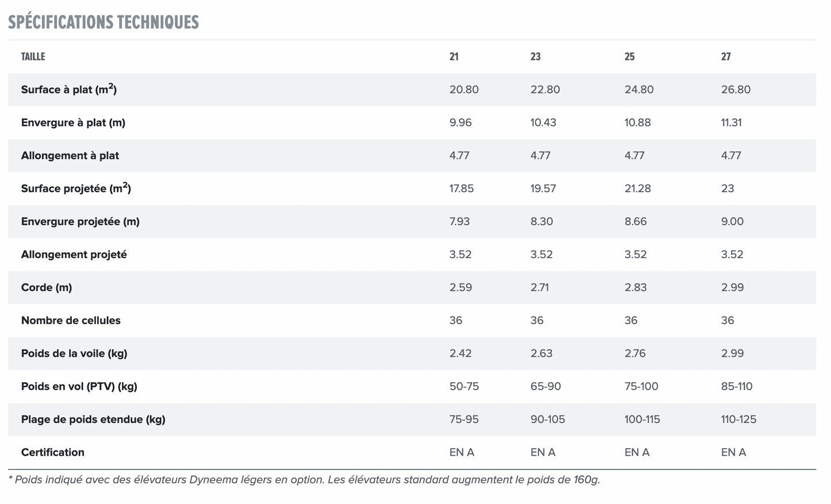
Task: Click the TAILLE column header
Action: click(33, 56)
